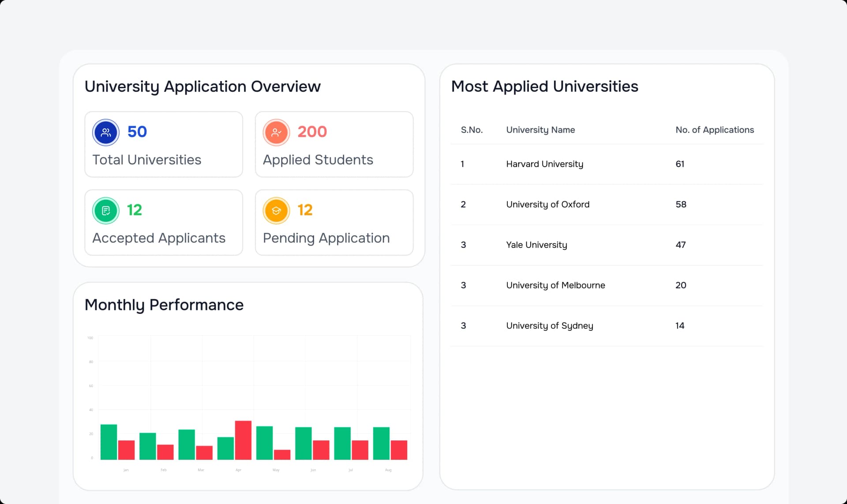Click the Monthly Performance chart title
Screen dimensions: 847x504
click(x=164, y=305)
